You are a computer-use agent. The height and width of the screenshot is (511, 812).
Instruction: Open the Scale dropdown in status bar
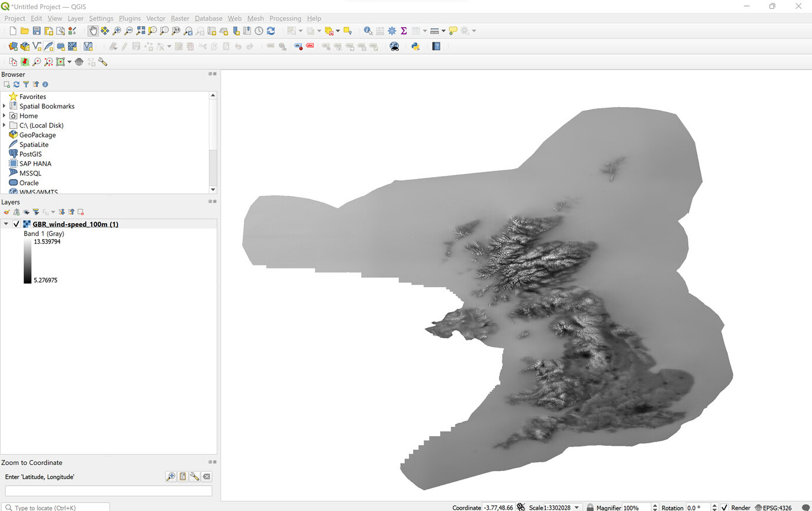(575, 507)
